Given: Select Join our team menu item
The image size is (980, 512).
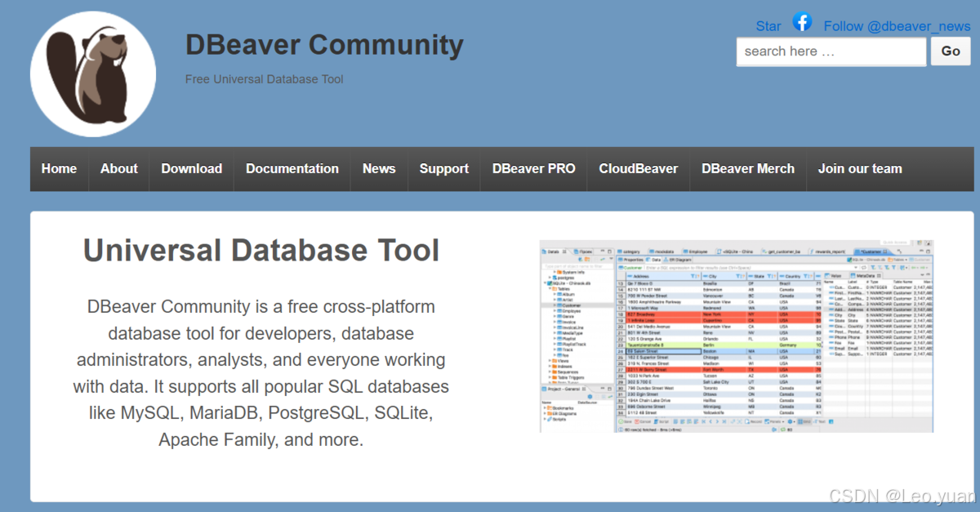Looking at the screenshot, I should (x=860, y=169).
